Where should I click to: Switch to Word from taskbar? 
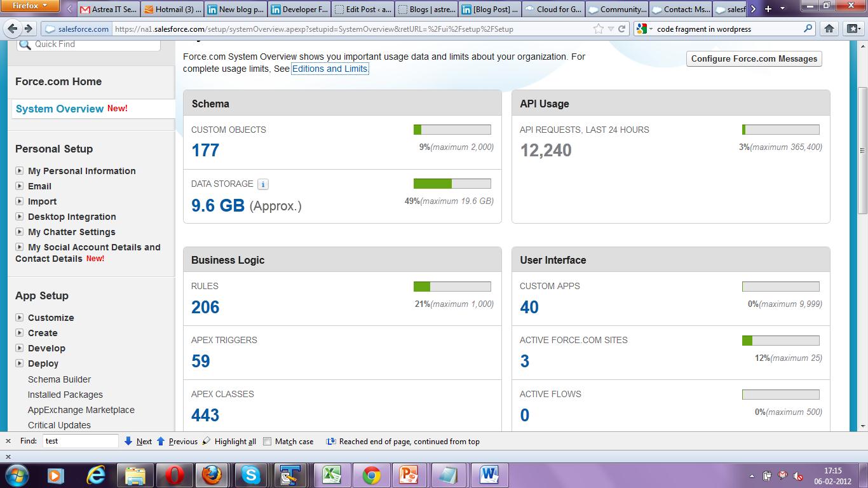tap(489, 475)
